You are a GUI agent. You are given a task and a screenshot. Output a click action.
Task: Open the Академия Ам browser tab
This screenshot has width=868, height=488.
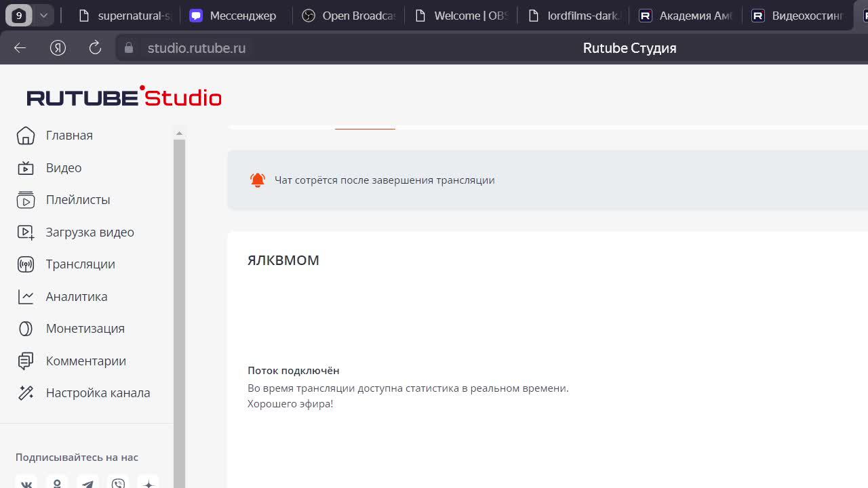(686, 15)
